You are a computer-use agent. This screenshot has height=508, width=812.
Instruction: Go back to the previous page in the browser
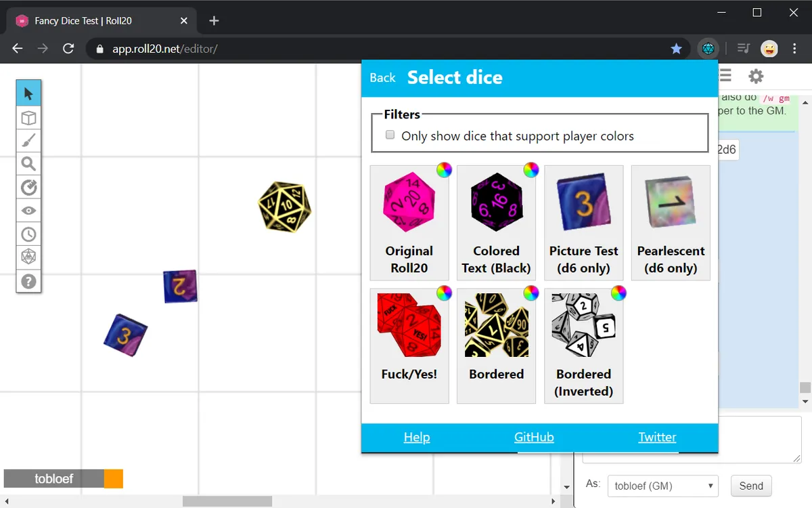pos(18,49)
